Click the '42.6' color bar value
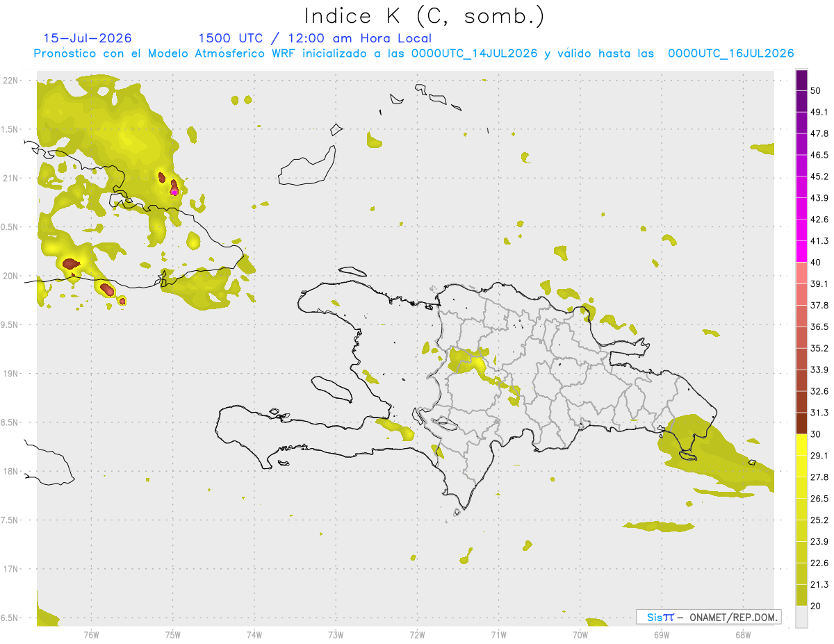 819,220
